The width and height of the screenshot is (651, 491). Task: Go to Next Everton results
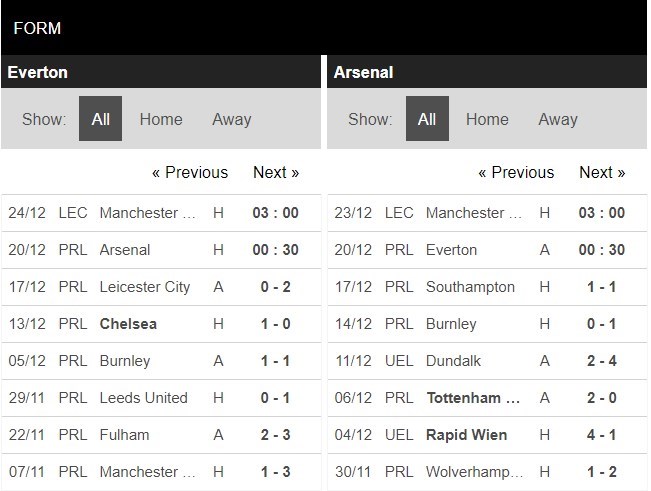tap(276, 172)
